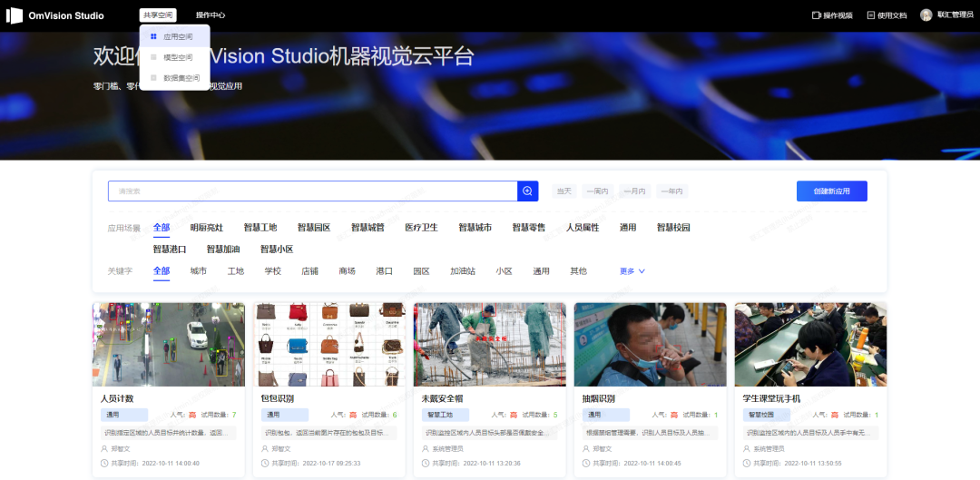Screen dimensions: 980x480
Task: Click the 创建新应用 button
Action: click(x=831, y=191)
